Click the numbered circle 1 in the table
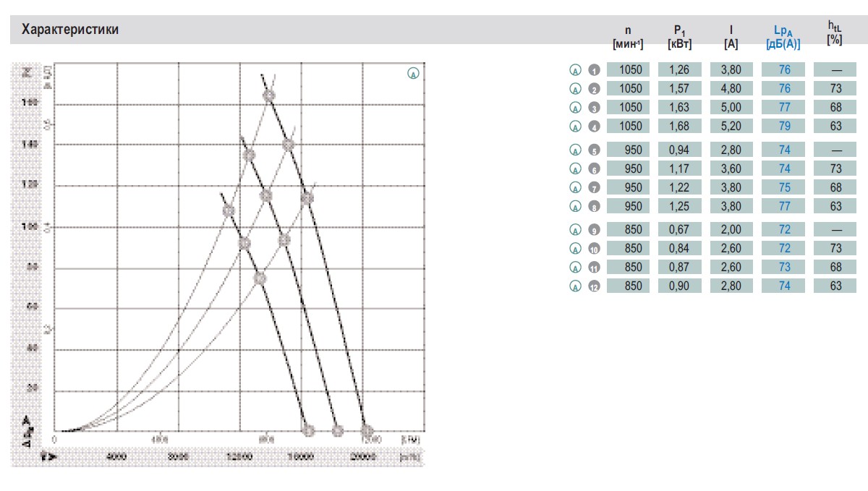The image size is (868, 491). [x=594, y=71]
